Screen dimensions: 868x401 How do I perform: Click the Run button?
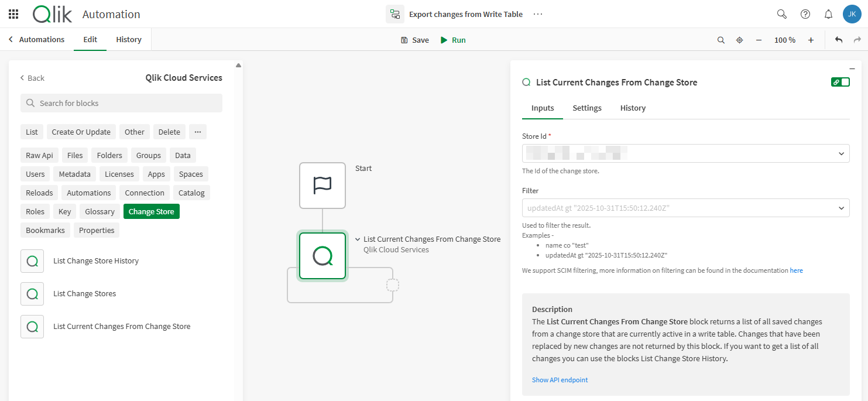pos(453,40)
